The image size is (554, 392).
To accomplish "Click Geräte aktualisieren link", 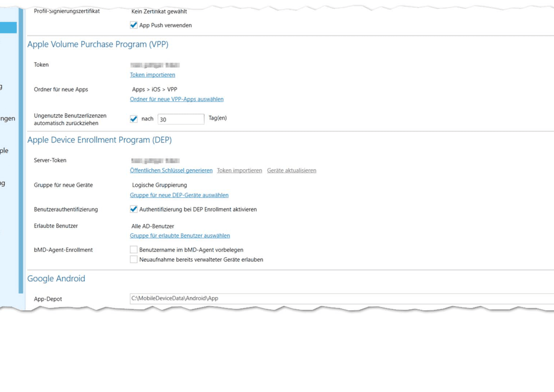I will 292,170.
